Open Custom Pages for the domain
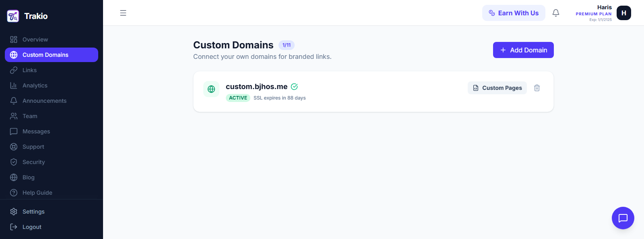Image resolution: width=644 pixels, height=239 pixels. pyautogui.click(x=497, y=88)
